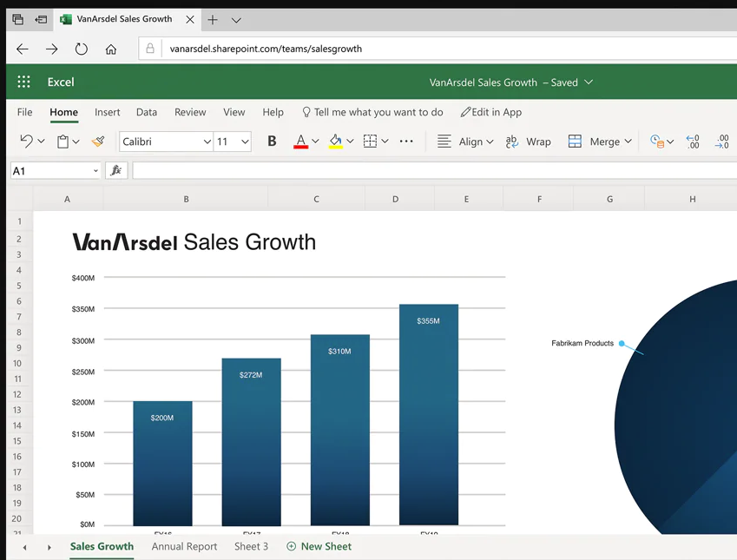Switch to the View ribbon tab
The width and height of the screenshot is (737, 560).
pos(234,112)
